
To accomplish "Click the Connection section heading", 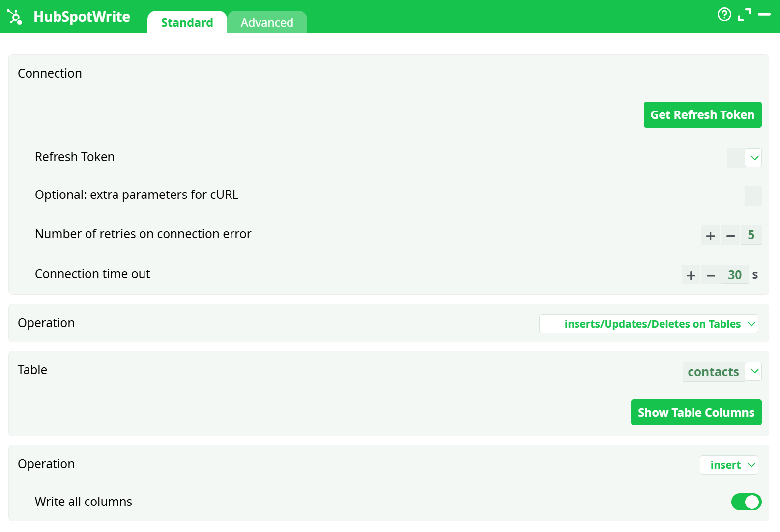I will tap(50, 73).
